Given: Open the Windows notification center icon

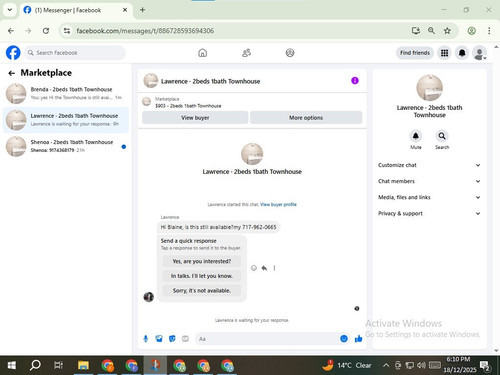Looking at the screenshot, I should click(x=485, y=366).
